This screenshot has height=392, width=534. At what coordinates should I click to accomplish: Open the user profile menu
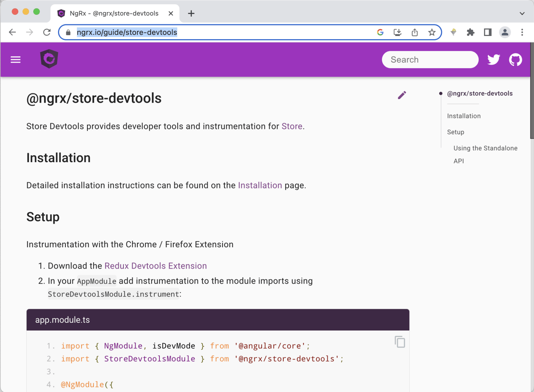coord(505,33)
